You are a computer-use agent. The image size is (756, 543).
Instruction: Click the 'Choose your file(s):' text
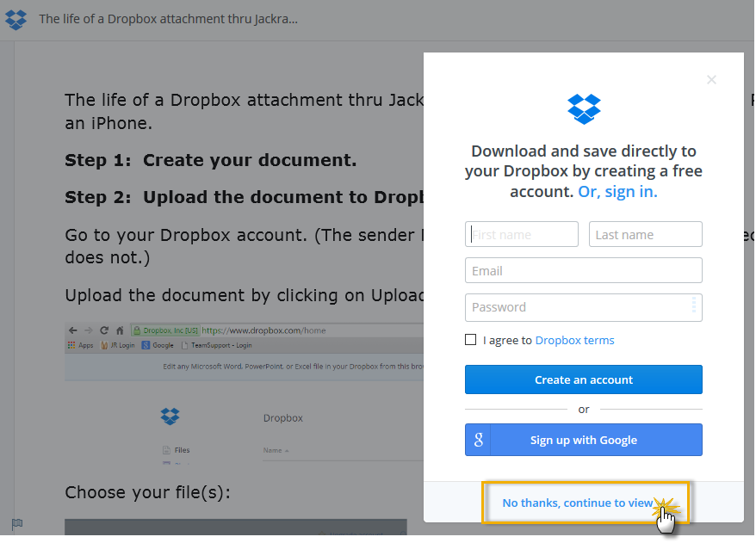pos(147,492)
